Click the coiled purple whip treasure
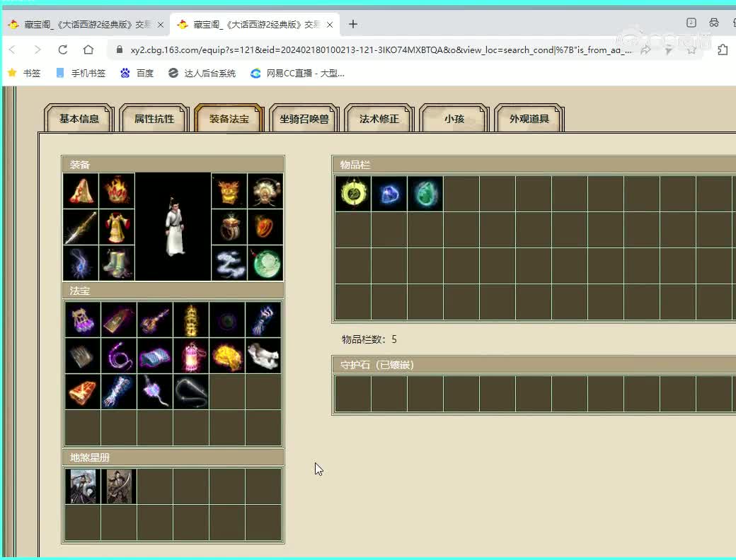This screenshot has height=560, width=736. tap(119, 356)
